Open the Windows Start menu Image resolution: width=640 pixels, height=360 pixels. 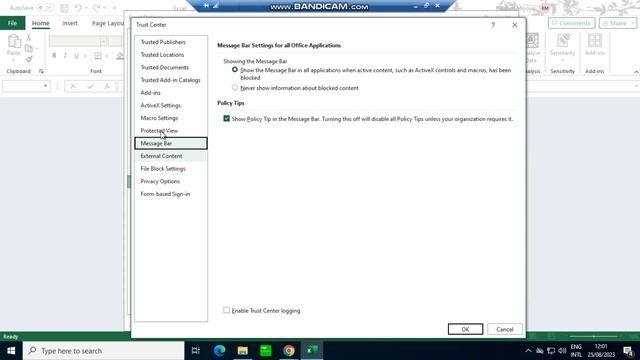tap(11, 351)
